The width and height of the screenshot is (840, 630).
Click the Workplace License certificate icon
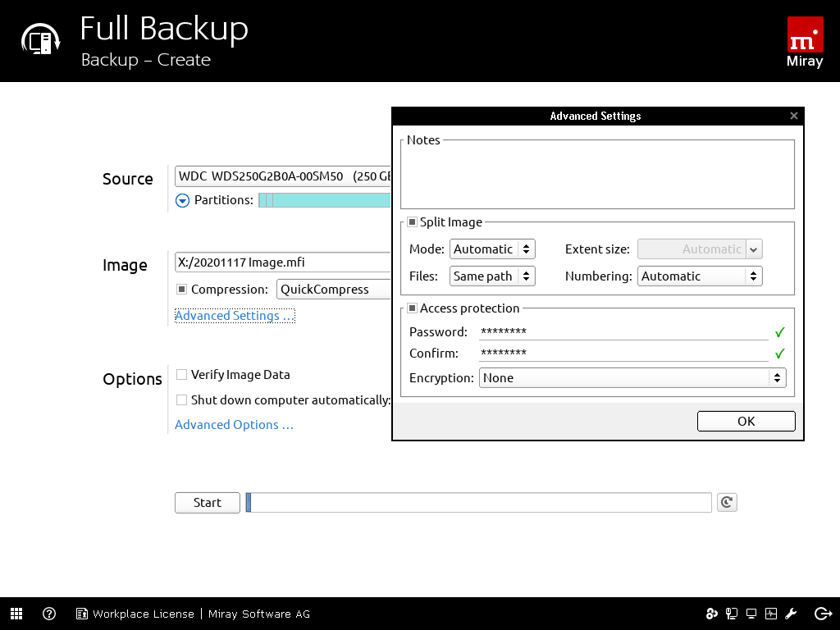[82, 614]
